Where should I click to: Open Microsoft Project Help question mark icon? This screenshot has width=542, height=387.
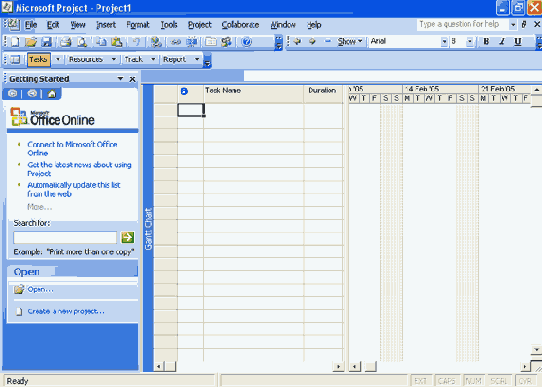point(246,42)
